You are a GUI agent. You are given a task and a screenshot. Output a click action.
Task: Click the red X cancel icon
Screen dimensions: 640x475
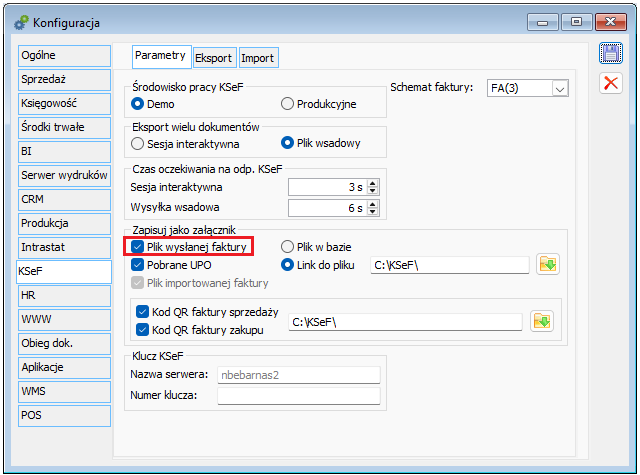[x=610, y=83]
